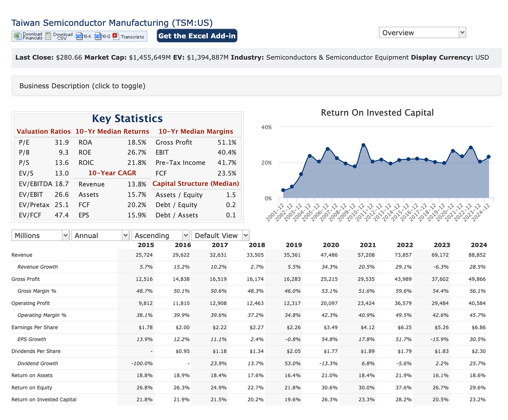Open the Default View dropdown
Screen dimensions: 508x420
pos(221,235)
